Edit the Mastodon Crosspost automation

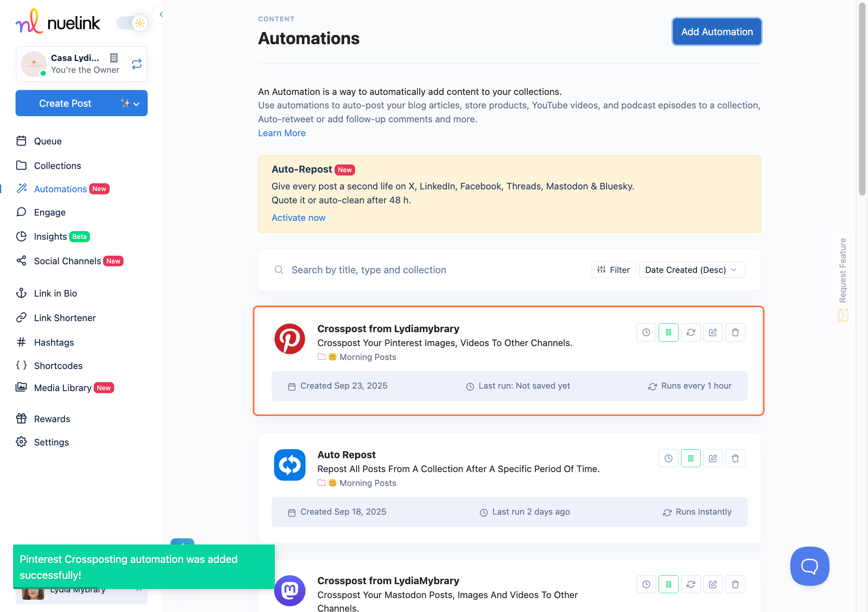click(x=713, y=585)
